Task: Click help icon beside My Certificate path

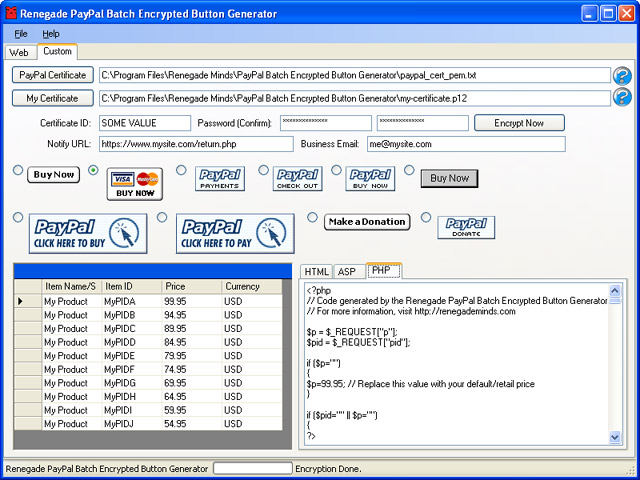Action: pos(622,97)
